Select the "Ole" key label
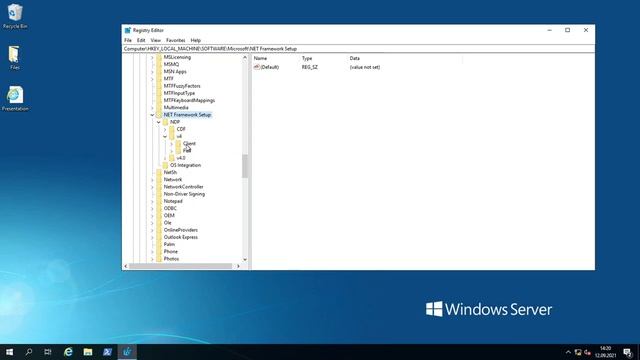This screenshot has height=360, width=640. [x=167, y=223]
